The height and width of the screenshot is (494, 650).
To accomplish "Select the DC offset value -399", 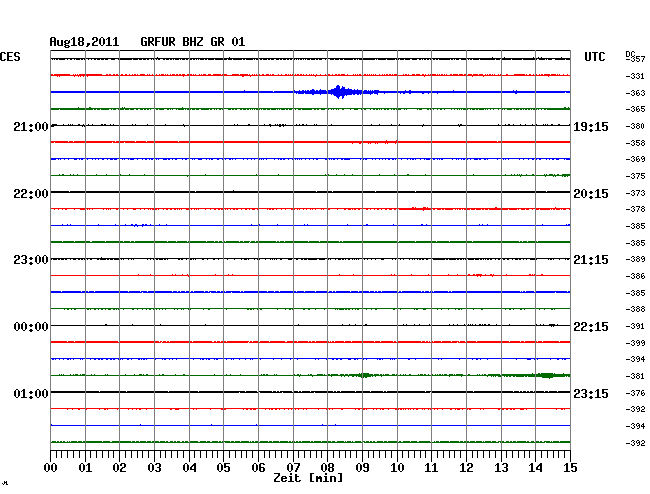I will 635,343.
